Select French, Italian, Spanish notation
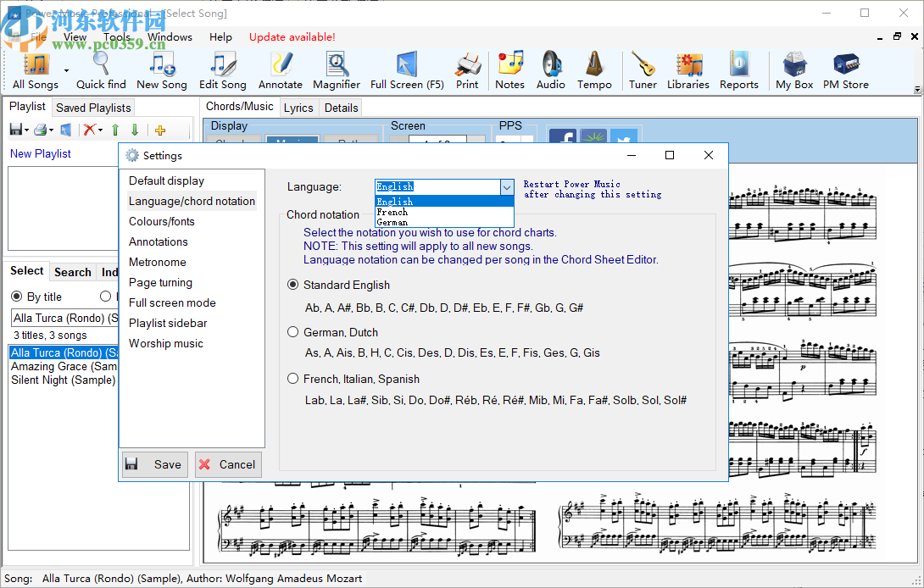The width and height of the screenshot is (924, 588). tap(293, 379)
